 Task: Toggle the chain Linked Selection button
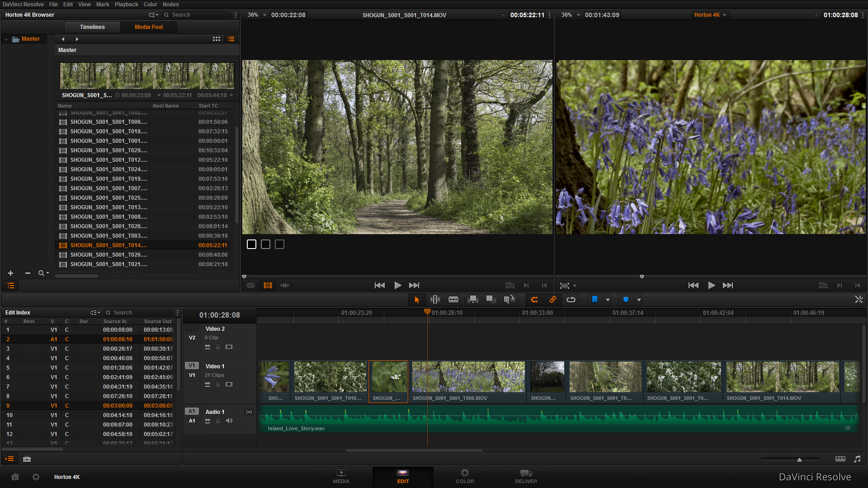pyautogui.click(x=552, y=300)
